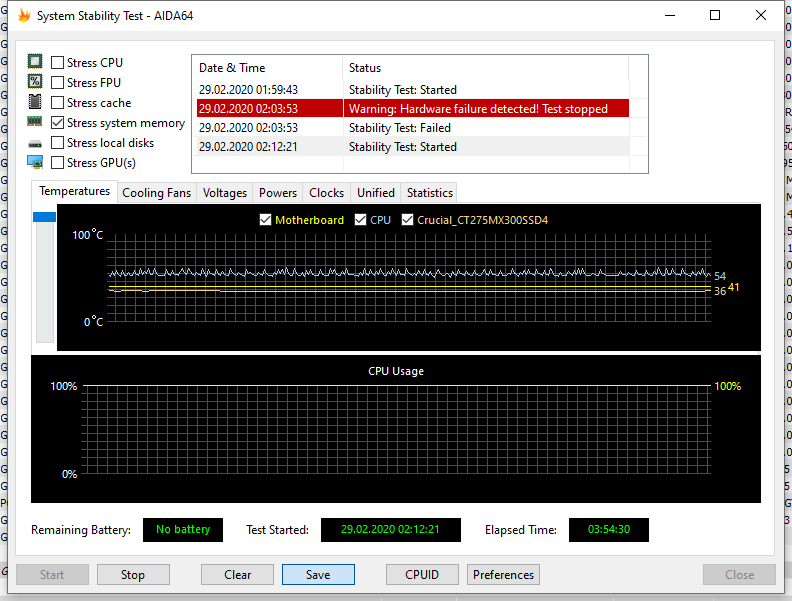Switch to the Cooling Fans tab
Screen dimensions: 792x601
tap(157, 193)
